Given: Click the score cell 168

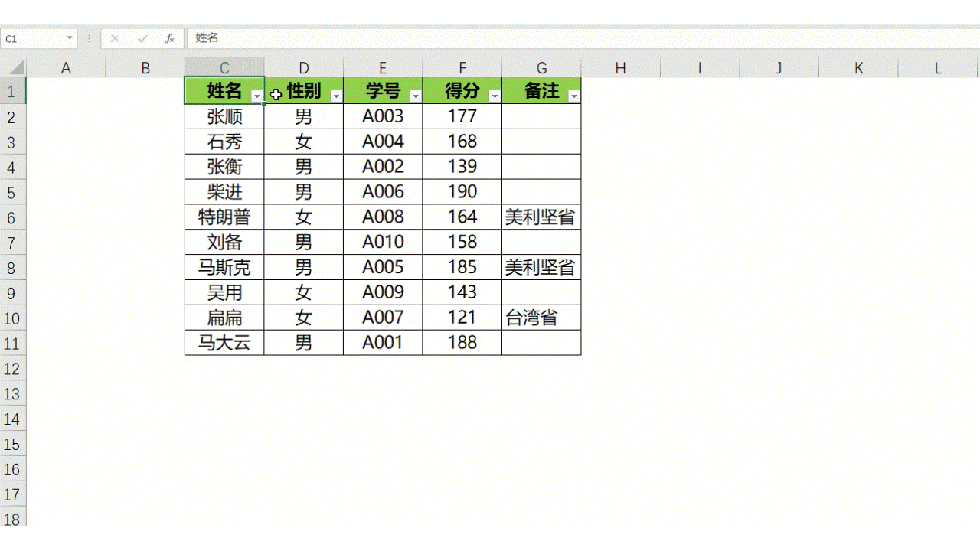Looking at the screenshot, I should tap(462, 142).
